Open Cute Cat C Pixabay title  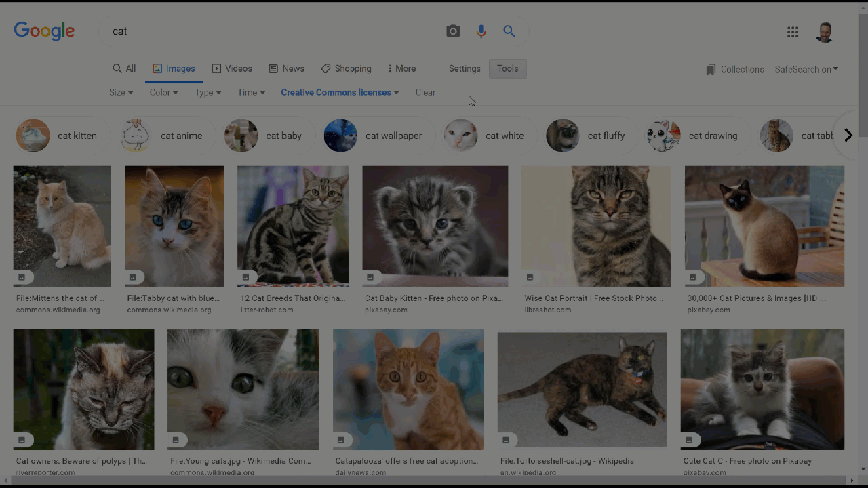(748, 461)
